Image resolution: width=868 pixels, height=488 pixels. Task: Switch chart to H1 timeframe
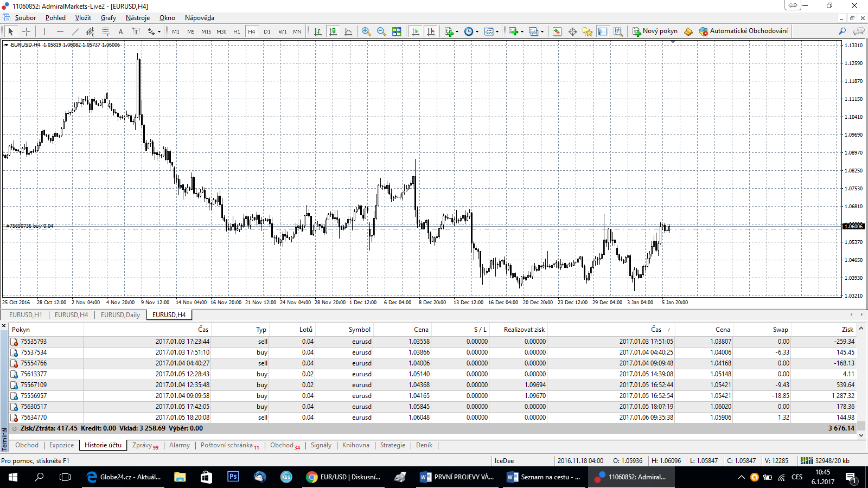point(237,31)
